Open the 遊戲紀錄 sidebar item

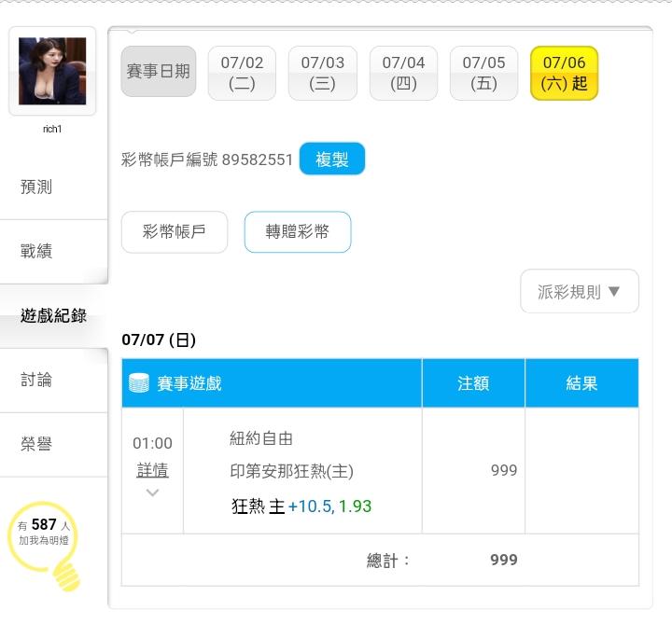click(53, 315)
